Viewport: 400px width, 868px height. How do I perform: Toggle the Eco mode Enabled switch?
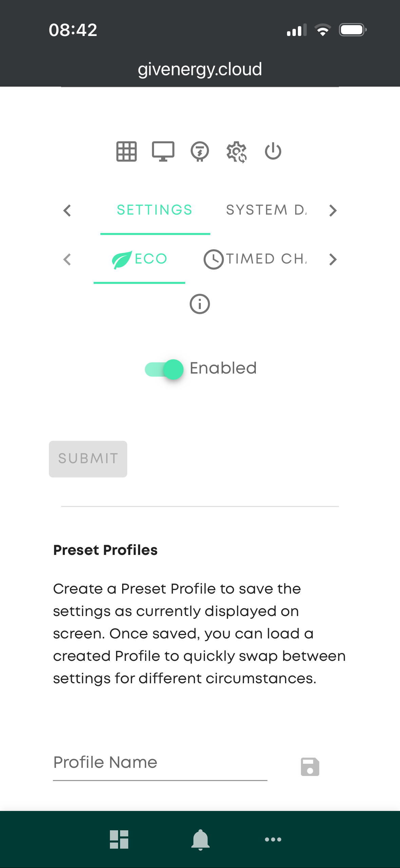pyautogui.click(x=165, y=369)
